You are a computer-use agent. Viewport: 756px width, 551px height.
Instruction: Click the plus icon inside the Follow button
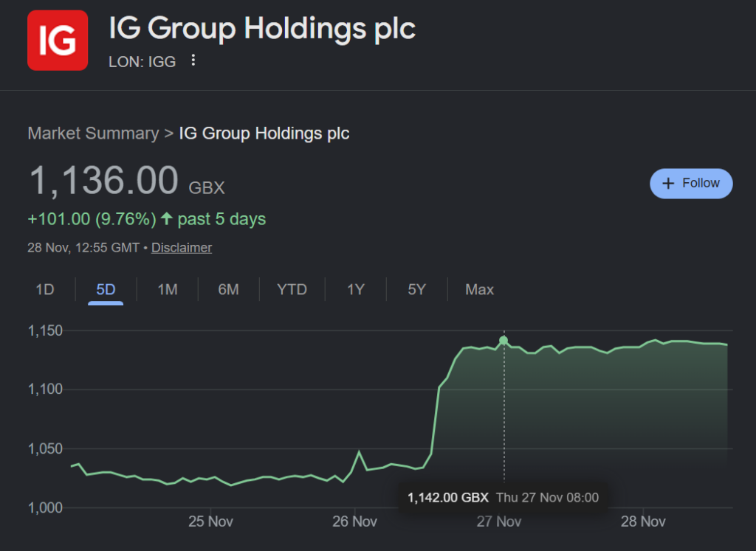pos(669,183)
